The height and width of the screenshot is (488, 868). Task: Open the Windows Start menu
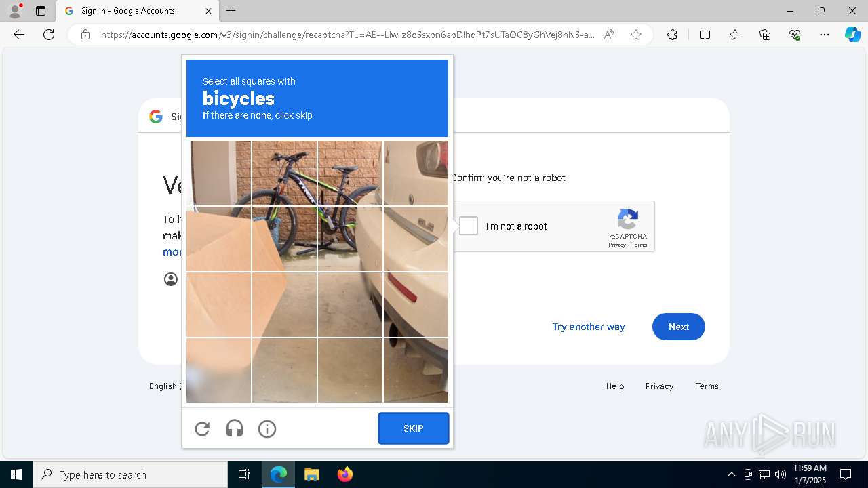(x=16, y=474)
